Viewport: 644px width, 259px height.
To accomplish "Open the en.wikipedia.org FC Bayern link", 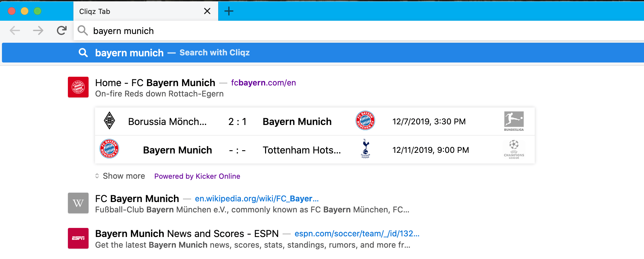I will coord(257,198).
